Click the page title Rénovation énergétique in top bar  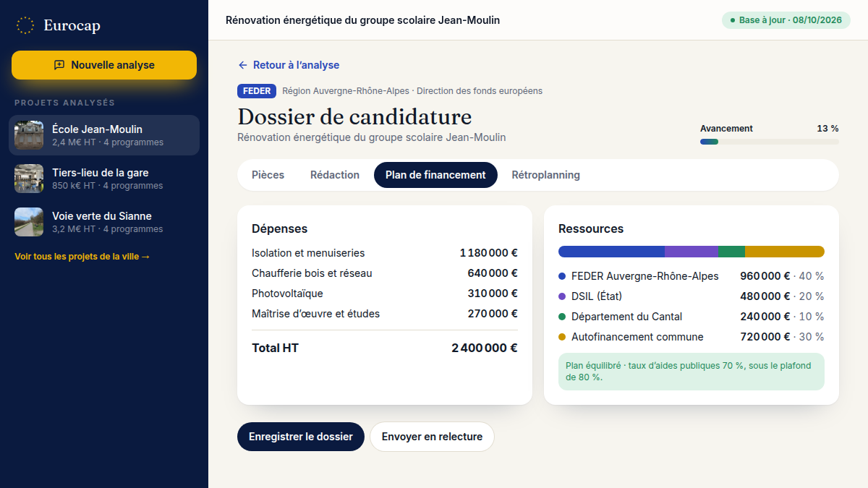tap(362, 20)
